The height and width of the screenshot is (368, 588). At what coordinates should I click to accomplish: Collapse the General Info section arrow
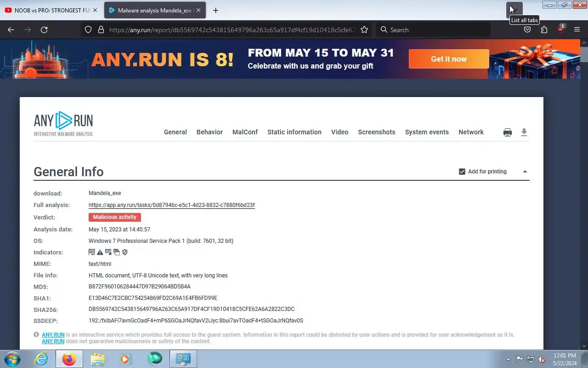[525, 172]
